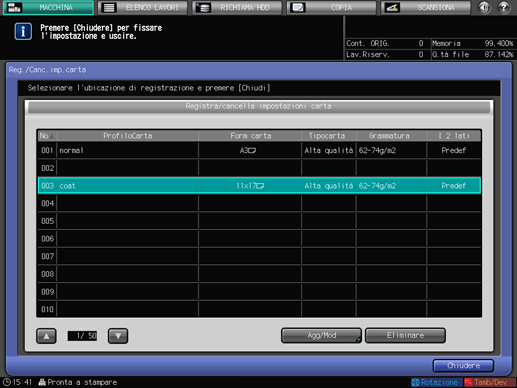This screenshot has width=517, height=388.
Task: Select row 003 coat profile
Action: pyautogui.click(x=259, y=186)
